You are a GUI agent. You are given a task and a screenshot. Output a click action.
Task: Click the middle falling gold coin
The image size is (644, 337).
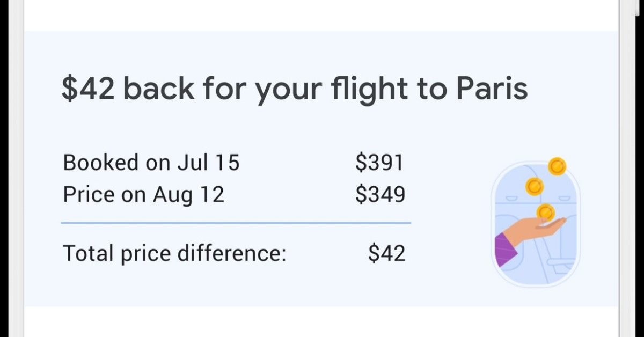point(535,187)
